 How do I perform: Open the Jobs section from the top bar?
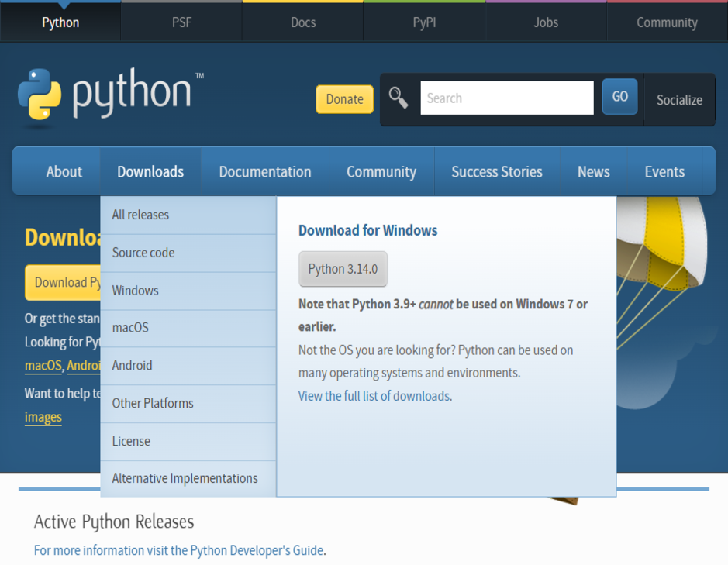point(546,22)
